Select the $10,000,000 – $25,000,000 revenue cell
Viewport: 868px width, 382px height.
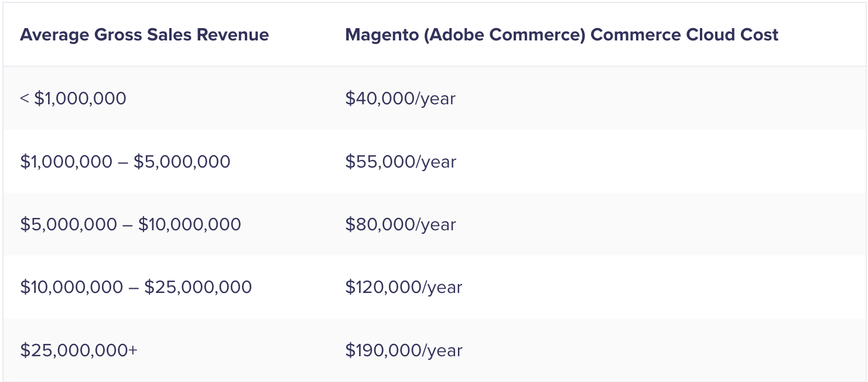click(136, 287)
